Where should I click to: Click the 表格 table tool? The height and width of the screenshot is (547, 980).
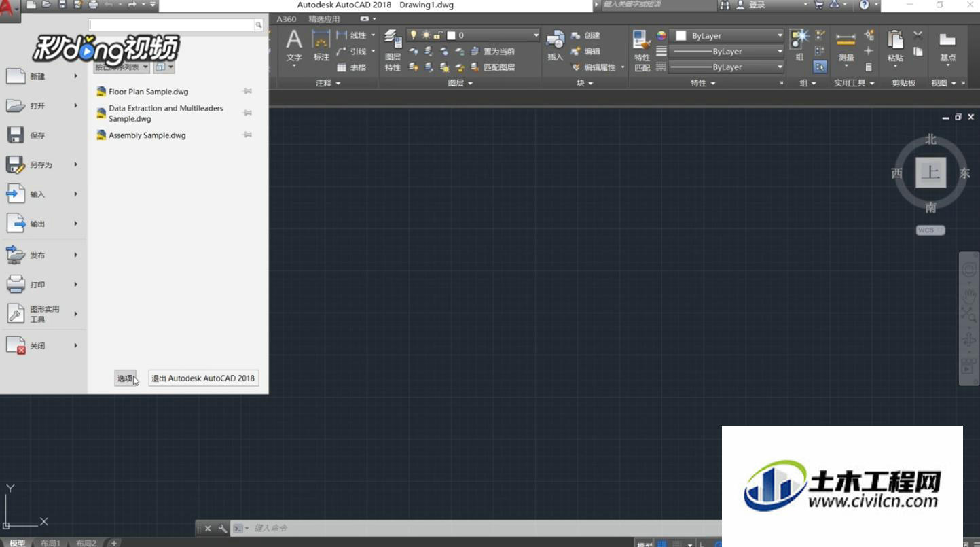point(352,67)
